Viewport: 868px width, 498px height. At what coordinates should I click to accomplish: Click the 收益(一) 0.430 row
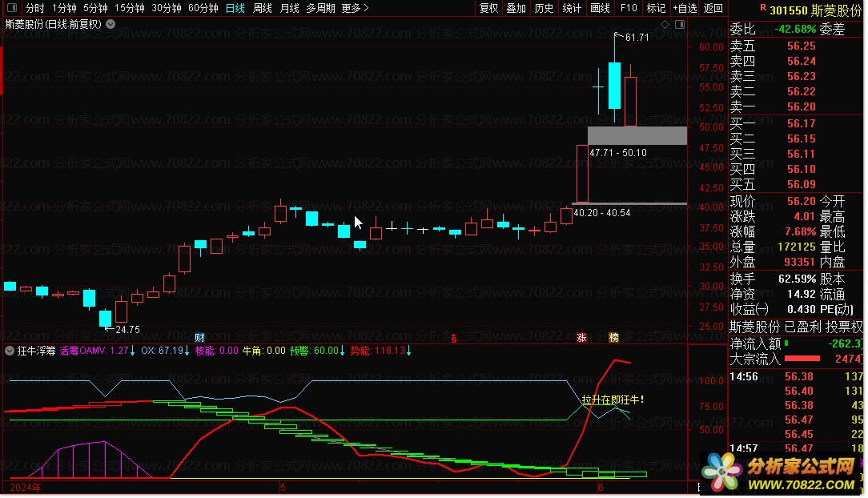(x=774, y=309)
